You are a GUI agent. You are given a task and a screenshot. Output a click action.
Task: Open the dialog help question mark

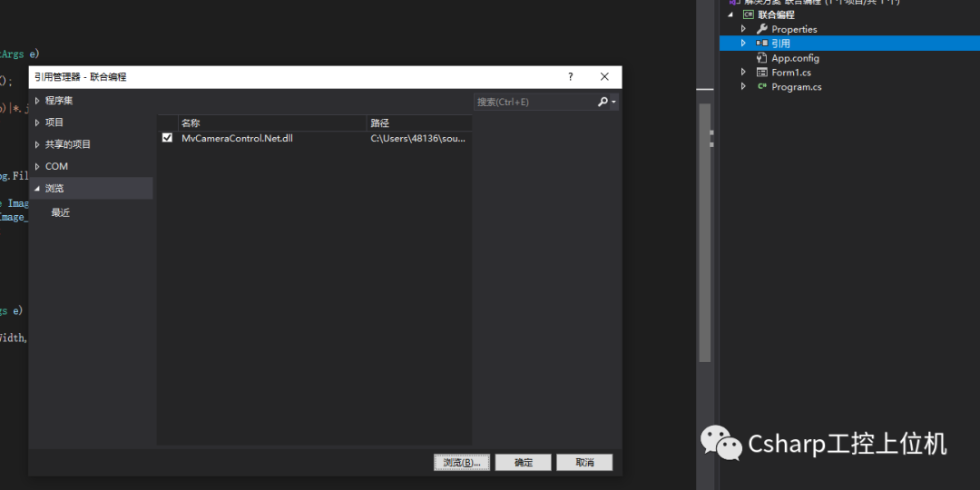570,77
